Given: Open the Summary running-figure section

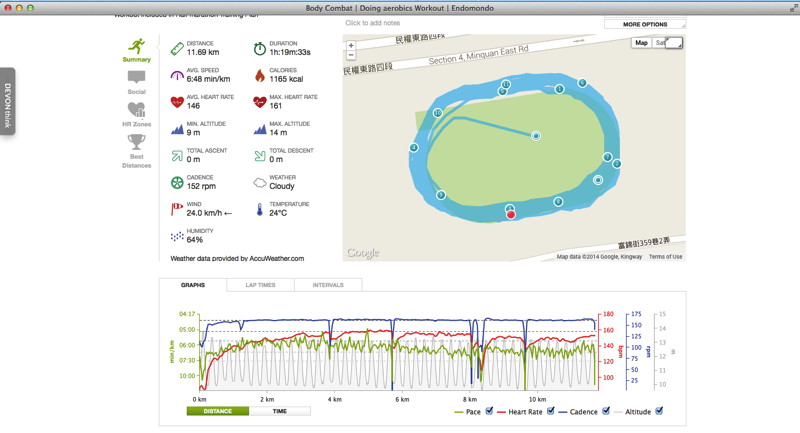Looking at the screenshot, I should click(136, 50).
